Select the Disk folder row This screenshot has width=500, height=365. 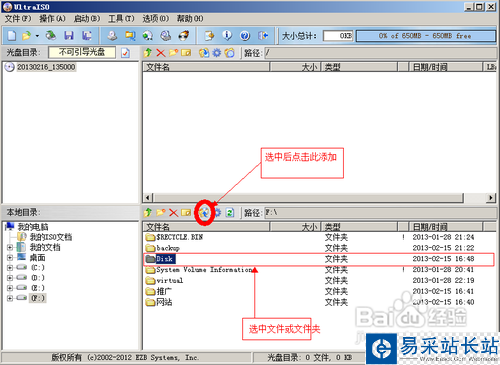click(319, 259)
